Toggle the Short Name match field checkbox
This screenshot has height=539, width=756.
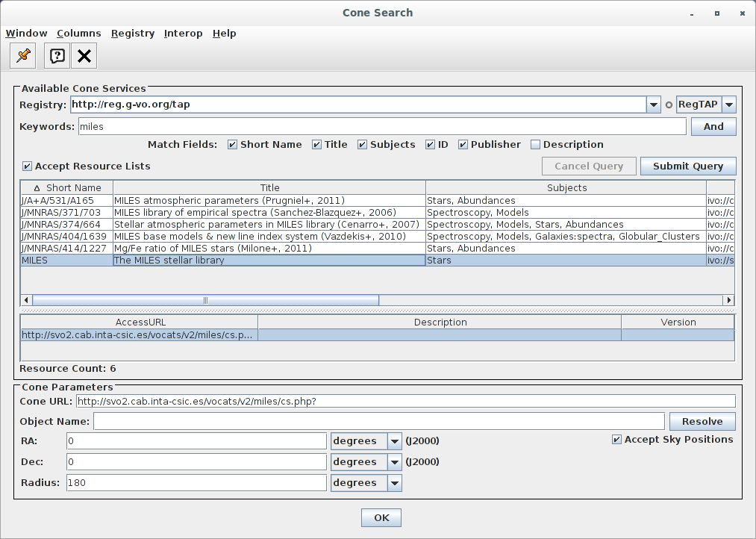click(232, 145)
